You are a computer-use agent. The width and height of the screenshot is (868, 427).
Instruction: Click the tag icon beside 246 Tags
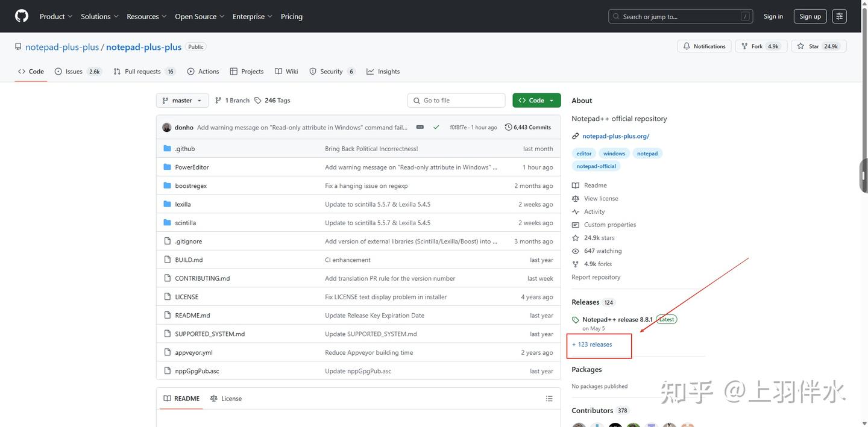258,101
